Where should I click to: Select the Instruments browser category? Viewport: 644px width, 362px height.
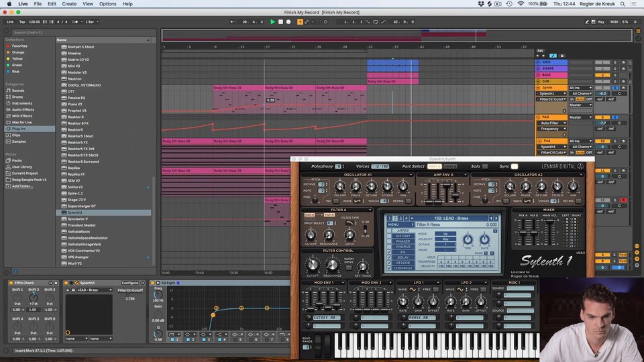tap(21, 103)
